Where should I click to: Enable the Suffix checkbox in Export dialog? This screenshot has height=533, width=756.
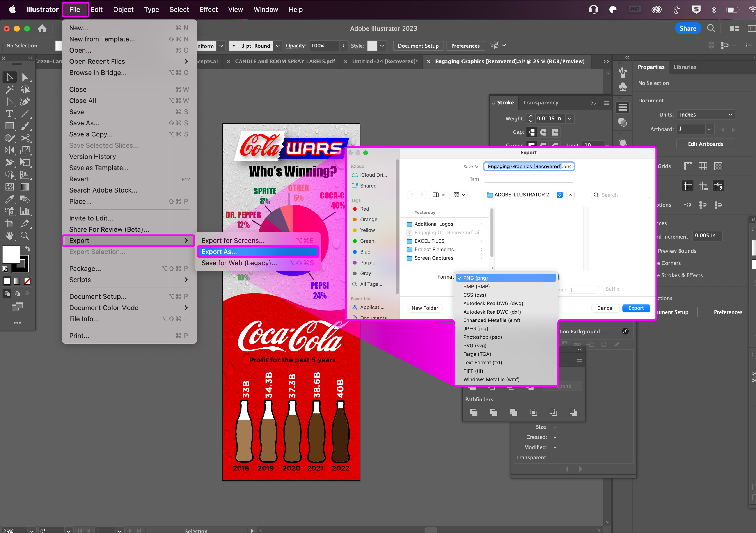(601, 288)
